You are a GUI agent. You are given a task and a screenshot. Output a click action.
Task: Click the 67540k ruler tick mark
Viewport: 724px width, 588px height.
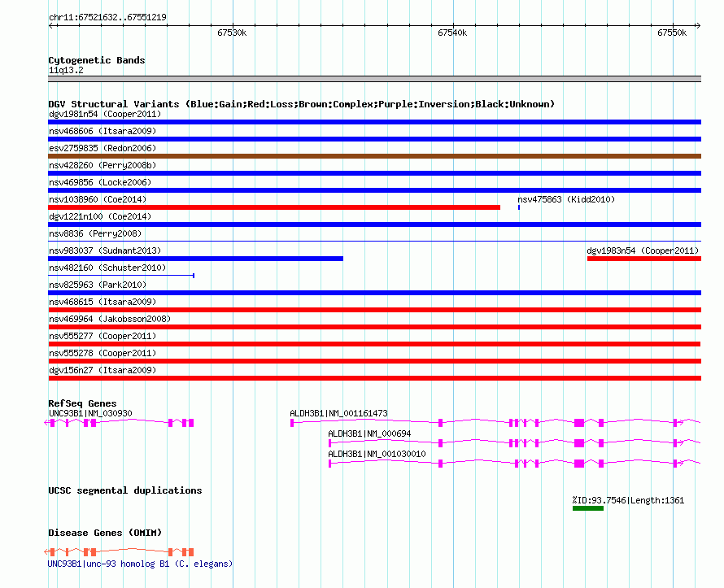453,26
